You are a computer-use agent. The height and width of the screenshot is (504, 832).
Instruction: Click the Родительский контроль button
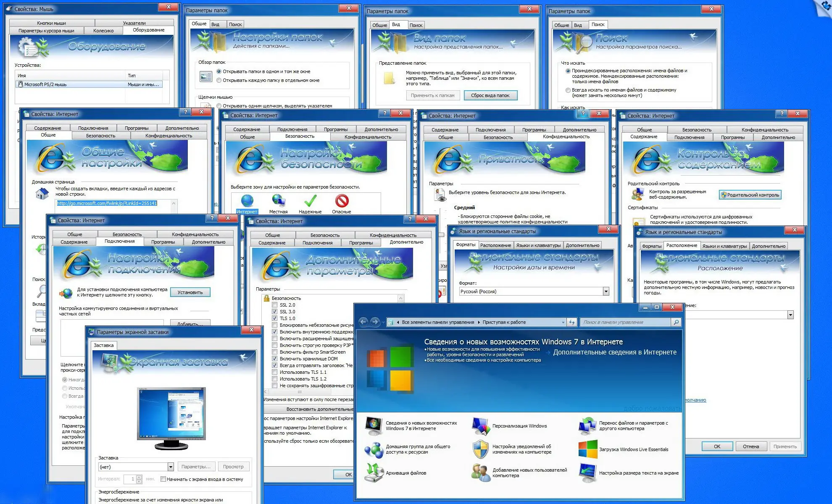(x=750, y=194)
